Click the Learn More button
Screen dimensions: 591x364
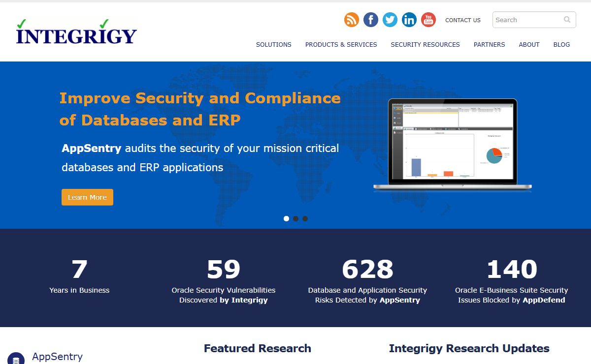87,197
